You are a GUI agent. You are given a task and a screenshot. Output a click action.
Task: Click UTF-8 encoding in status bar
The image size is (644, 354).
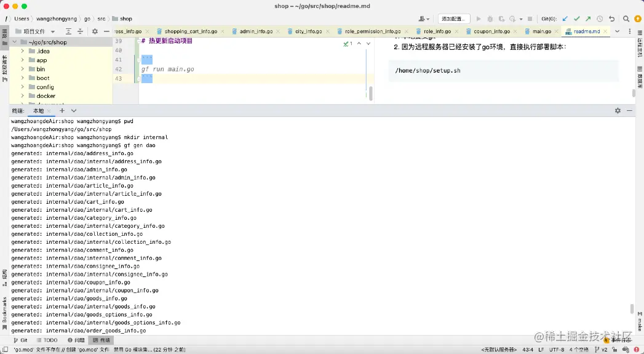(557, 350)
